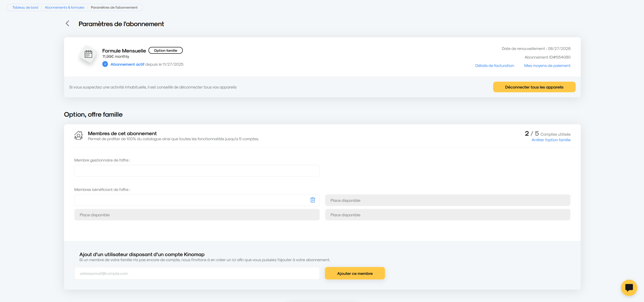The height and width of the screenshot is (302, 644).
Task: Click the Ajouter ce membre button
Action: click(355, 273)
